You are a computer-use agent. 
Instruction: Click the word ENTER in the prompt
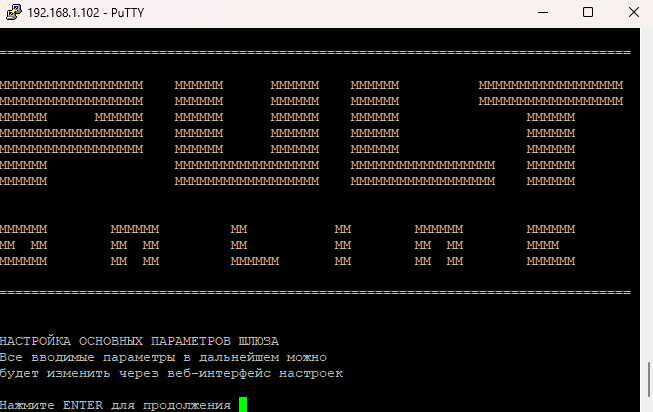pos(82,405)
